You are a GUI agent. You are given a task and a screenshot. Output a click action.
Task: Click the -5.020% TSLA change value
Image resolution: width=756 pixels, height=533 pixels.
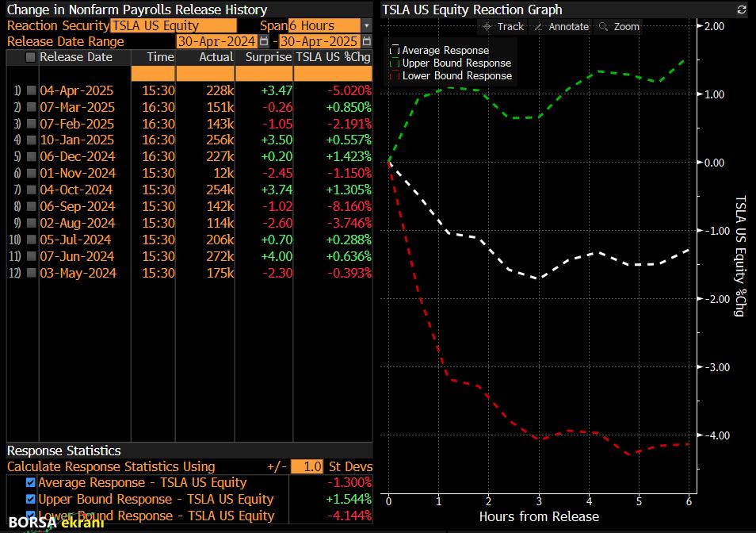click(349, 90)
